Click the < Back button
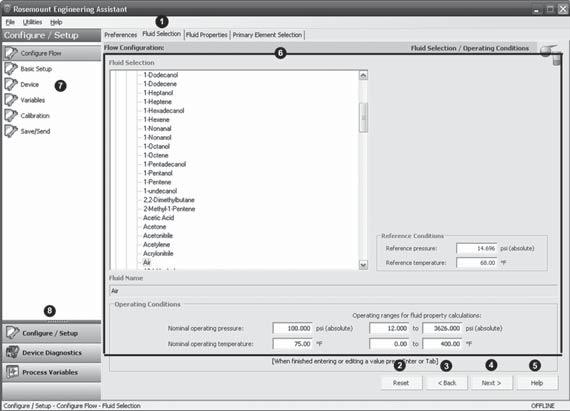The height and width of the screenshot is (411, 570). coord(447,383)
